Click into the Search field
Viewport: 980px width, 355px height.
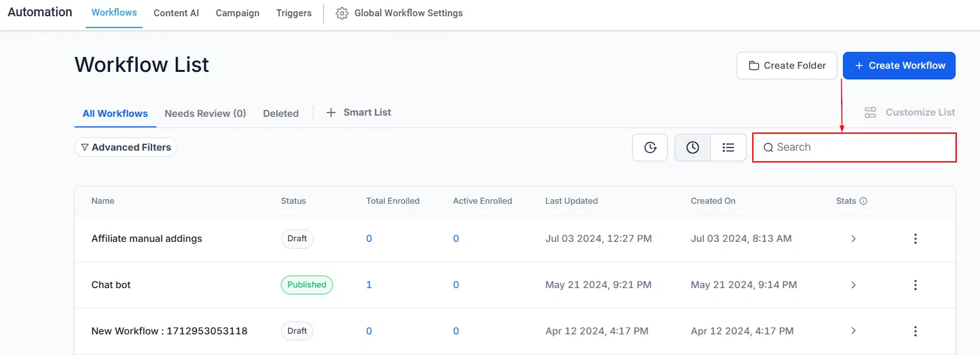click(854, 147)
